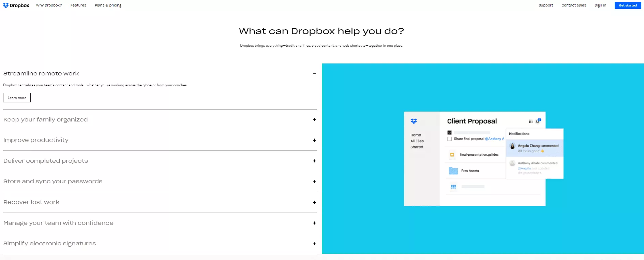644x260 pixels.
Task: Click the Get started button
Action: pos(628,5)
